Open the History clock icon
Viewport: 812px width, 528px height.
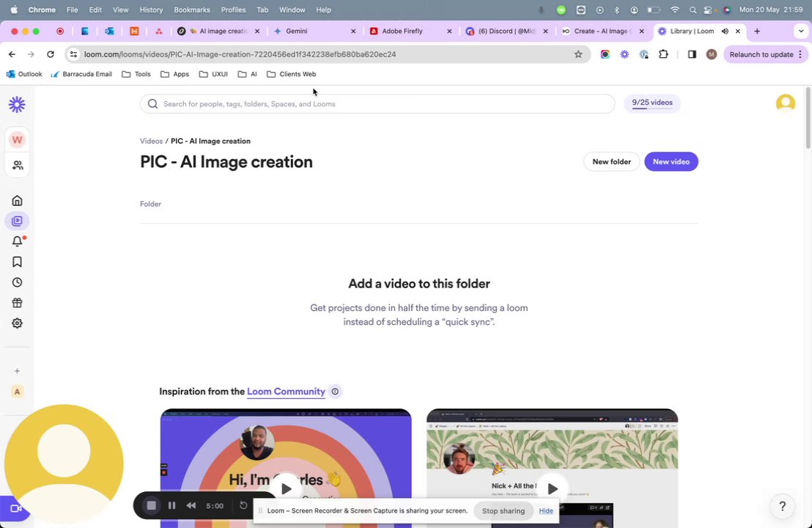(x=17, y=282)
